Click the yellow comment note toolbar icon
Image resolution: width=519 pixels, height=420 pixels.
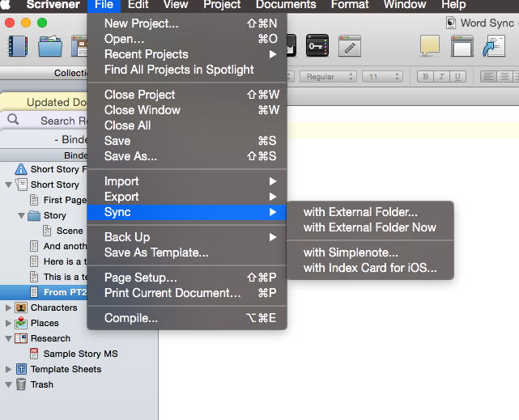430,45
